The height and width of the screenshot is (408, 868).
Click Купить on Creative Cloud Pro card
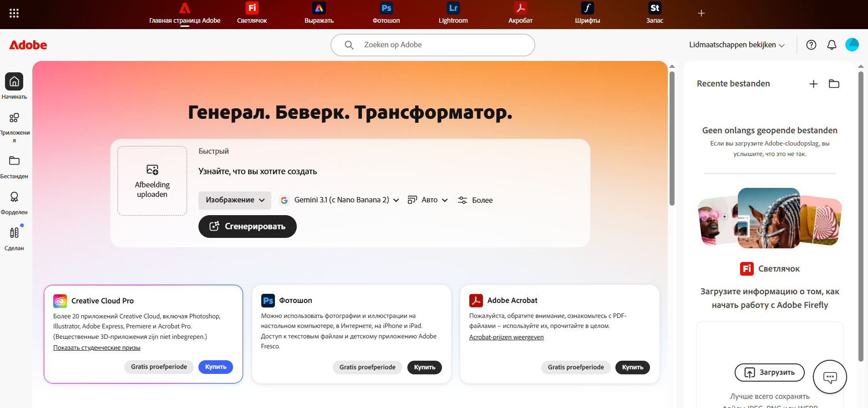pos(216,367)
